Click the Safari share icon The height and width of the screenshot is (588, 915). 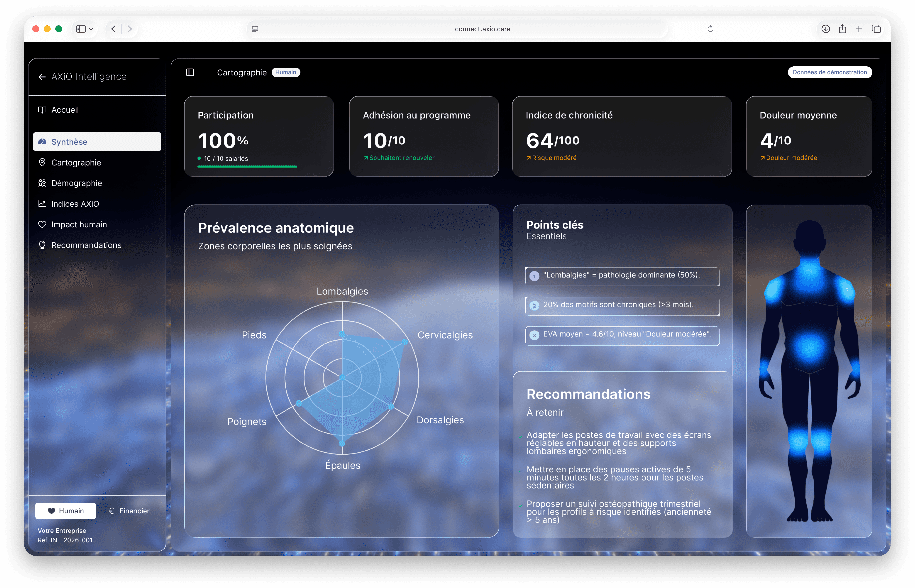pos(842,29)
